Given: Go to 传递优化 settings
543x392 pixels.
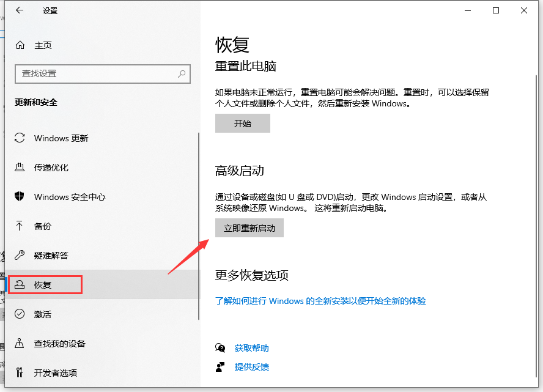Looking at the screenshot, I should pyautogui.click(x=102, y=168).
